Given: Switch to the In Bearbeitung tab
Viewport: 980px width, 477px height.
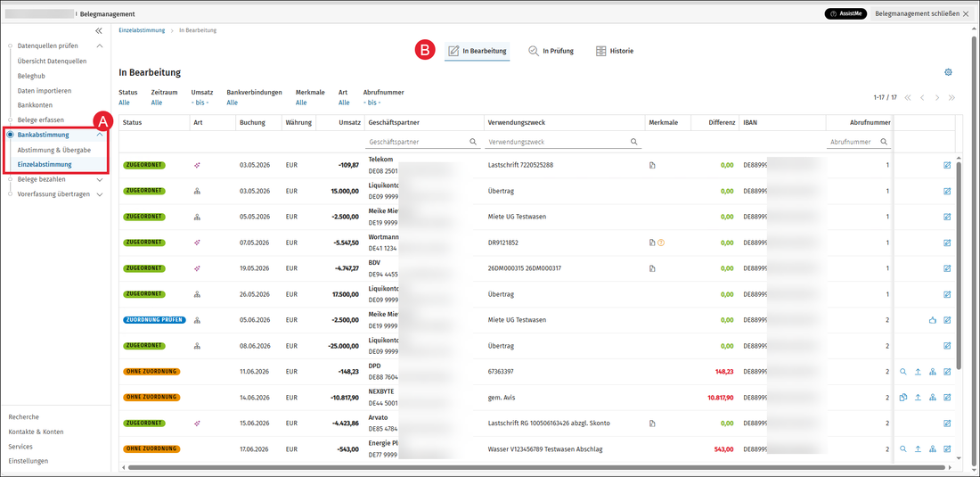Looking at the screenshot, I should tap(478, 51).
